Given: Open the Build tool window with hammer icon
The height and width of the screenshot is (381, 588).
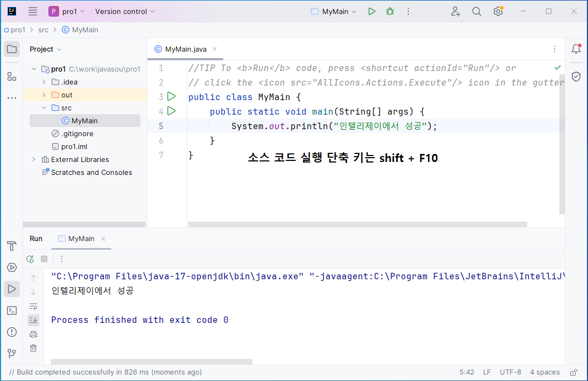Looking at the screenshot, I should [12, 246].
